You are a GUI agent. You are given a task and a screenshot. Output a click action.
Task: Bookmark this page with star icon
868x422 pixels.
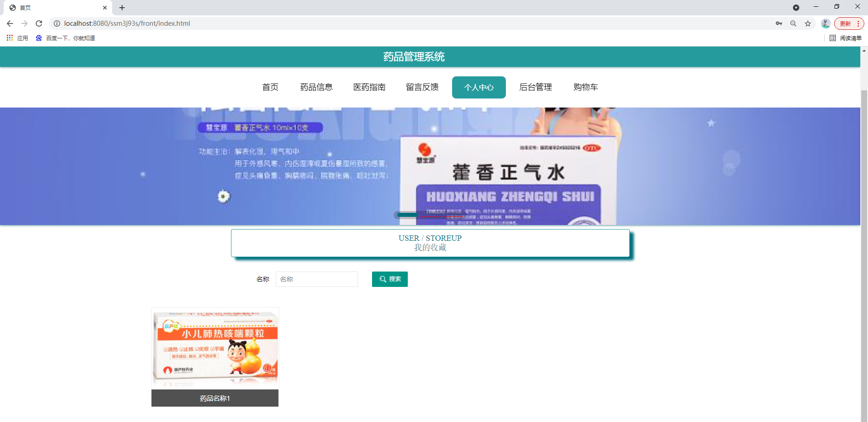click(808, 23)
